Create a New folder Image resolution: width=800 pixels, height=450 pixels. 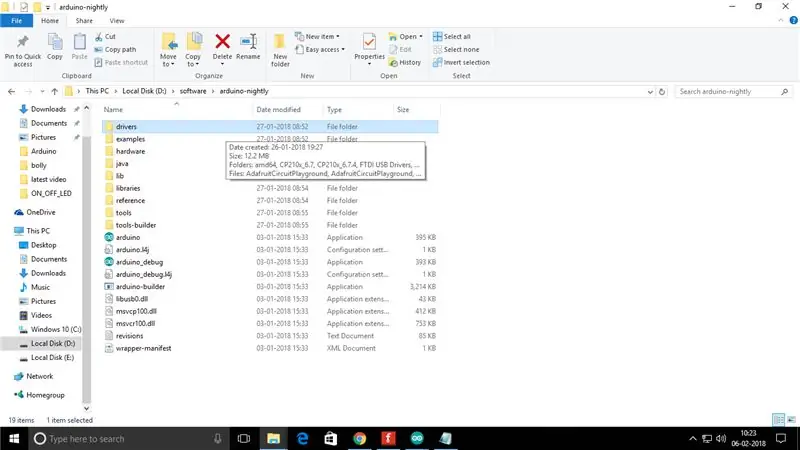(280, 50)
